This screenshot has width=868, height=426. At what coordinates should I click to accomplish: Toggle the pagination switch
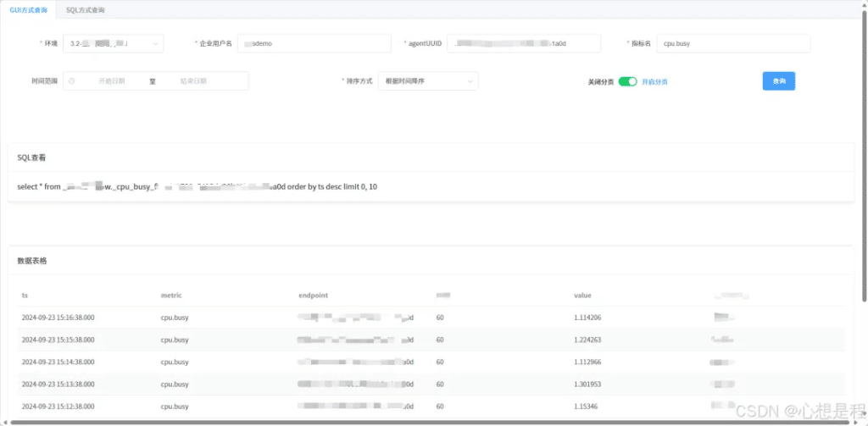pyautogui.click(x=627, y=81)
